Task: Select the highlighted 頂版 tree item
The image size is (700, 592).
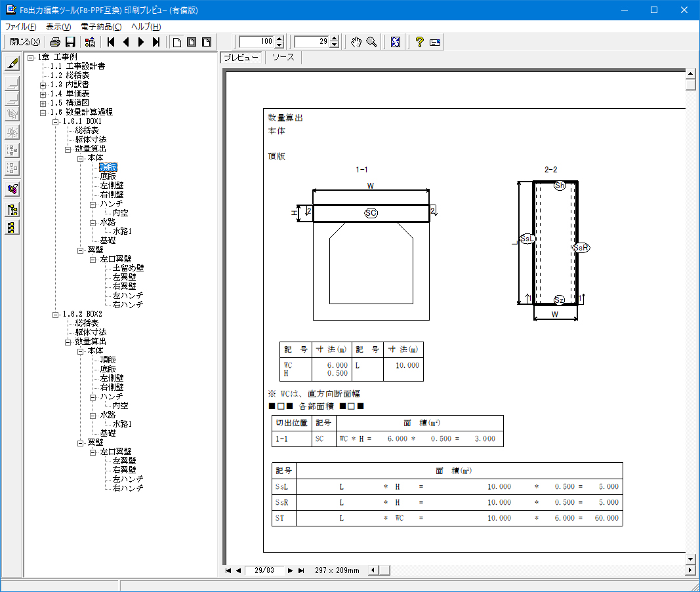Action: pyautogui.click(x=108, y=167)
